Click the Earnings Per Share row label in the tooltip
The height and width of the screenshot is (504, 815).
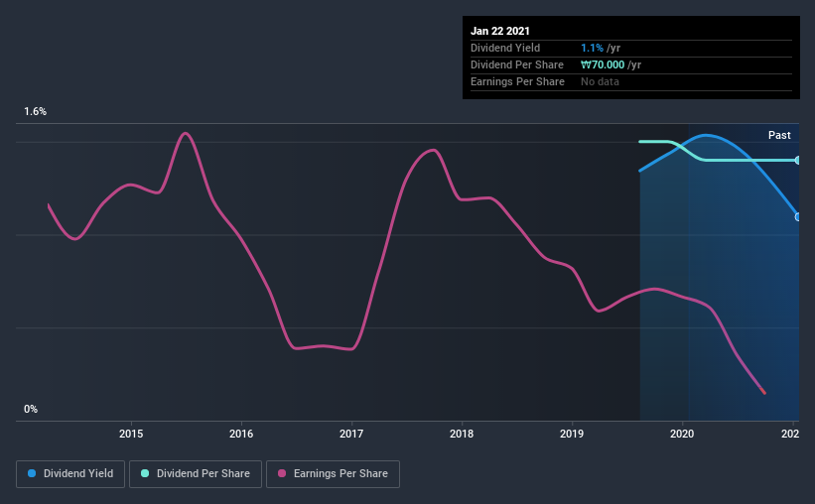click(517, 81)
